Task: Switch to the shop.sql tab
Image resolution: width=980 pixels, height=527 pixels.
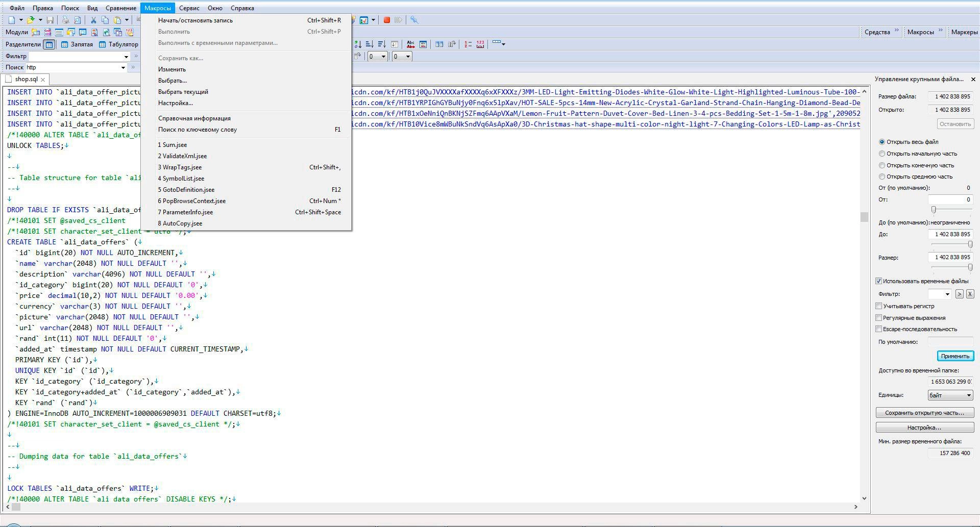Action: pyautogui.click(x=26, y=79)
